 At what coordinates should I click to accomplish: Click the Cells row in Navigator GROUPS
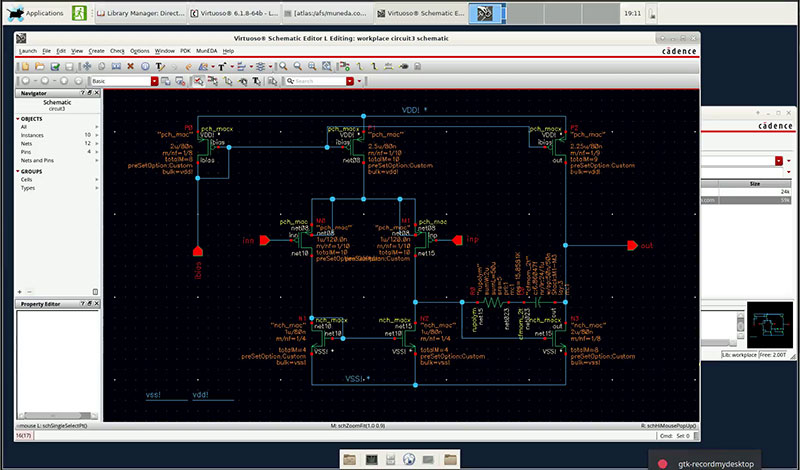click(x=58, y=180)
